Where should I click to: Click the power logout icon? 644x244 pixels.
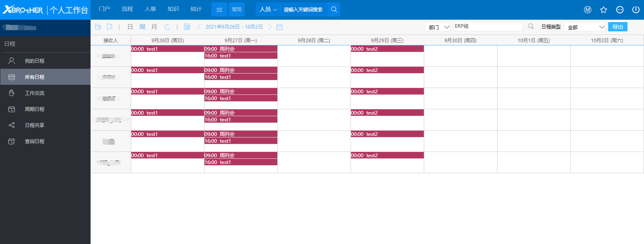point(636,10)
